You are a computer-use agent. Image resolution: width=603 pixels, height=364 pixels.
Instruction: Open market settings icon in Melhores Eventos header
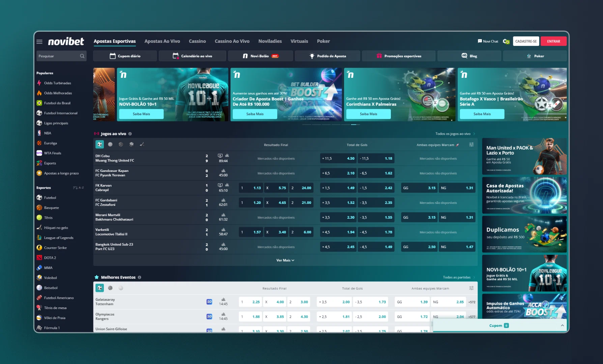[471, 288]
